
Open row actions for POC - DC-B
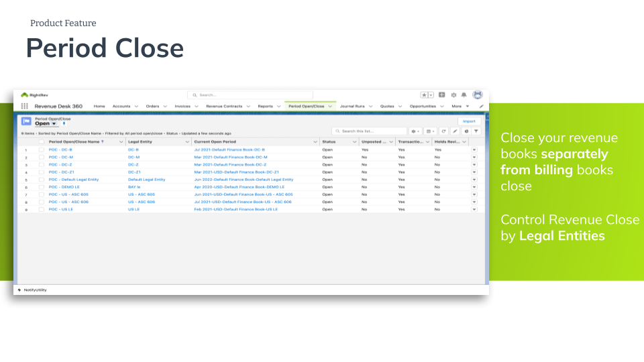(474, 149)
